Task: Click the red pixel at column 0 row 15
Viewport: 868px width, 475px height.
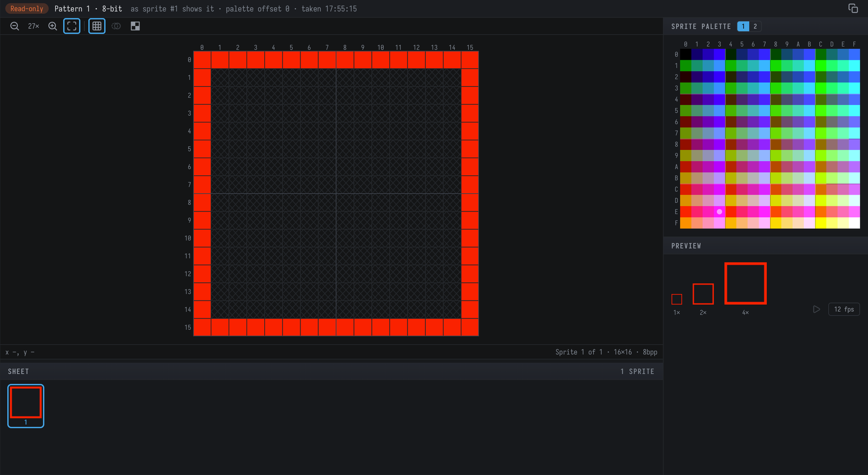Action: pyautogui.click(x=202, y=327)
